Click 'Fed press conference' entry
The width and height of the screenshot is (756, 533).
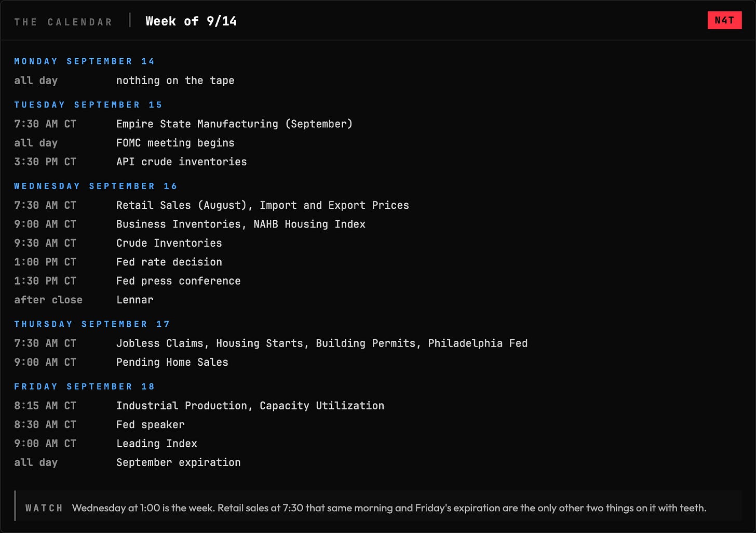pos(178,281)
